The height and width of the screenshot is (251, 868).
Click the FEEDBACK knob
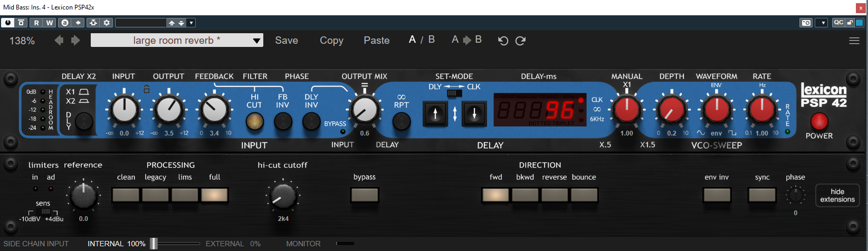(214, 110)
